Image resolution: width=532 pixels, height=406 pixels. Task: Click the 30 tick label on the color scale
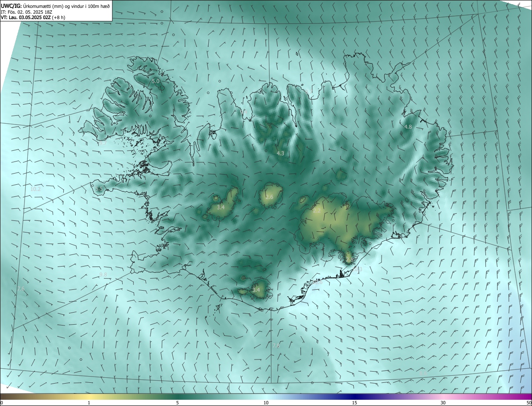tap(443, 403)
